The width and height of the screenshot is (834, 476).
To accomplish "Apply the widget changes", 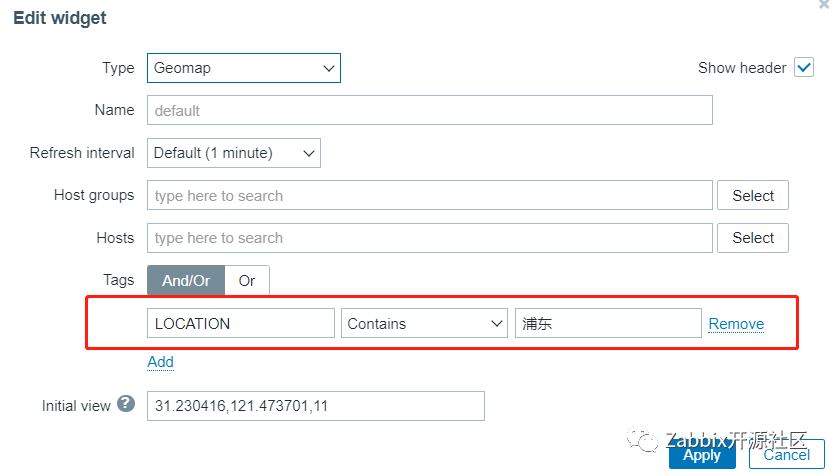I will click(x=702, y=455).
